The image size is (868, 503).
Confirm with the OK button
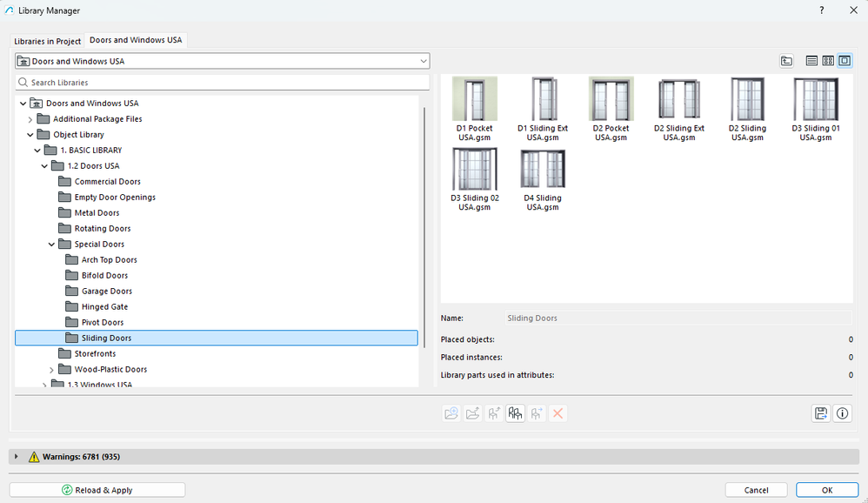tap(827, 490)
